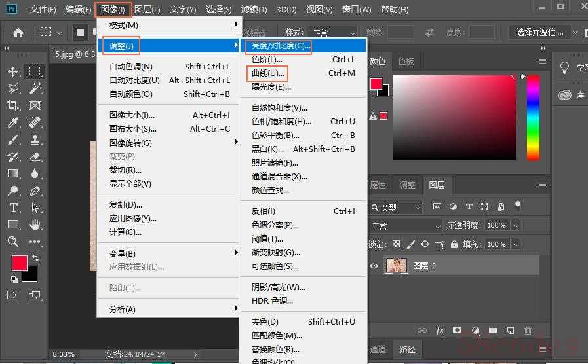Add layer style fx button
588x364 pixels.
439,331
